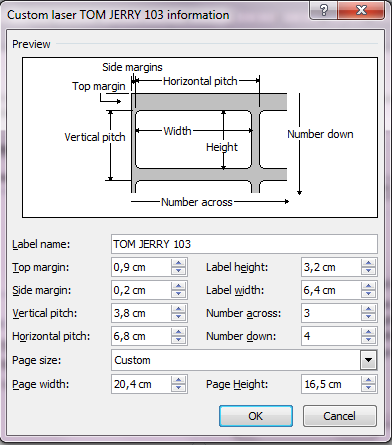Cancel the custom label dialog
Image resolution: width=392 pixels, height=445 pixels.
[x=340, y=416]
